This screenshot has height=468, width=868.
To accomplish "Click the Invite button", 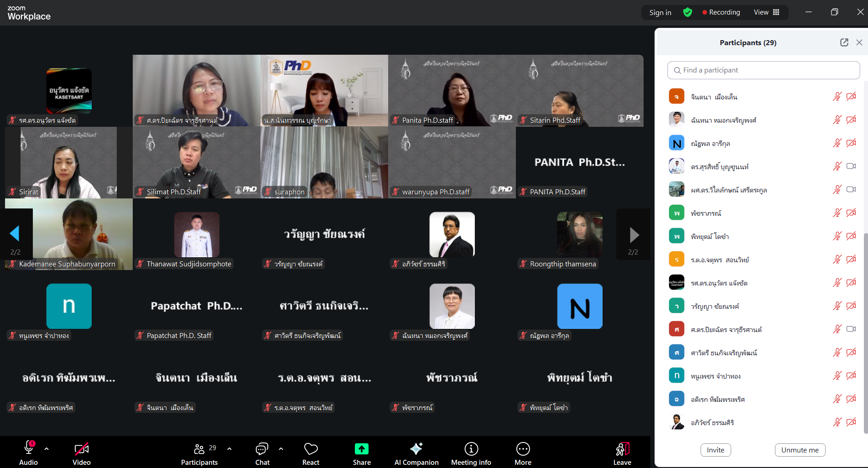I will [x=715, y=450].
